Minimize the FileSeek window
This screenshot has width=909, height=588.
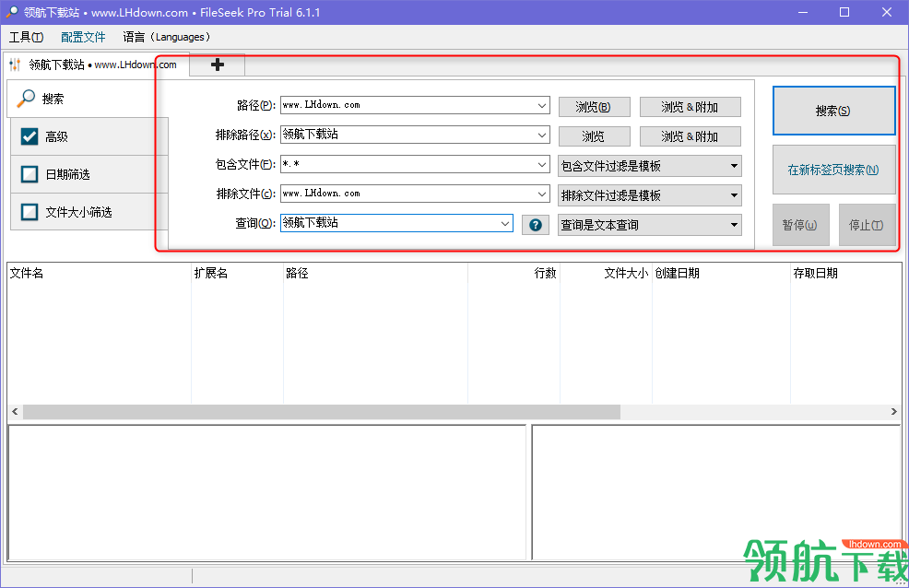(803, 12)
